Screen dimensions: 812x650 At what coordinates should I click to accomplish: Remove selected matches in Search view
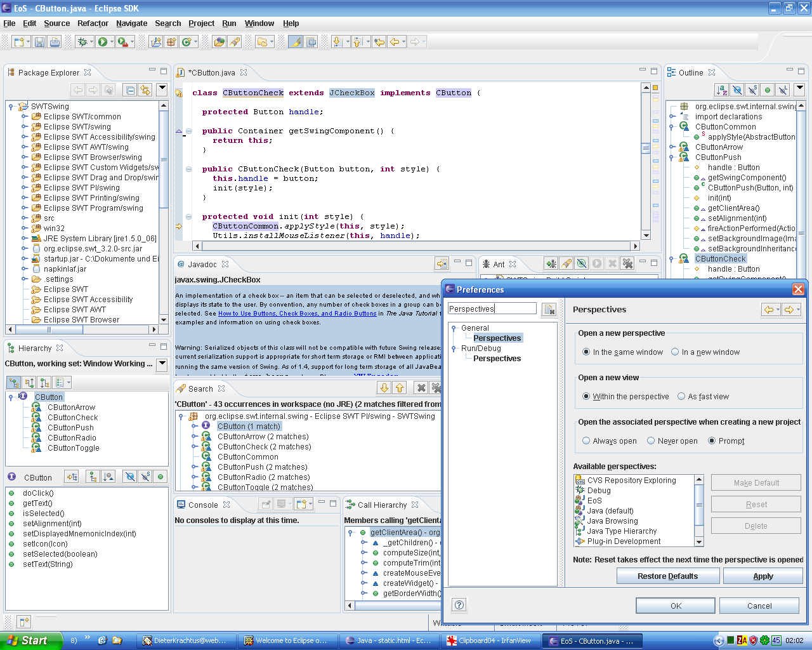421,388
